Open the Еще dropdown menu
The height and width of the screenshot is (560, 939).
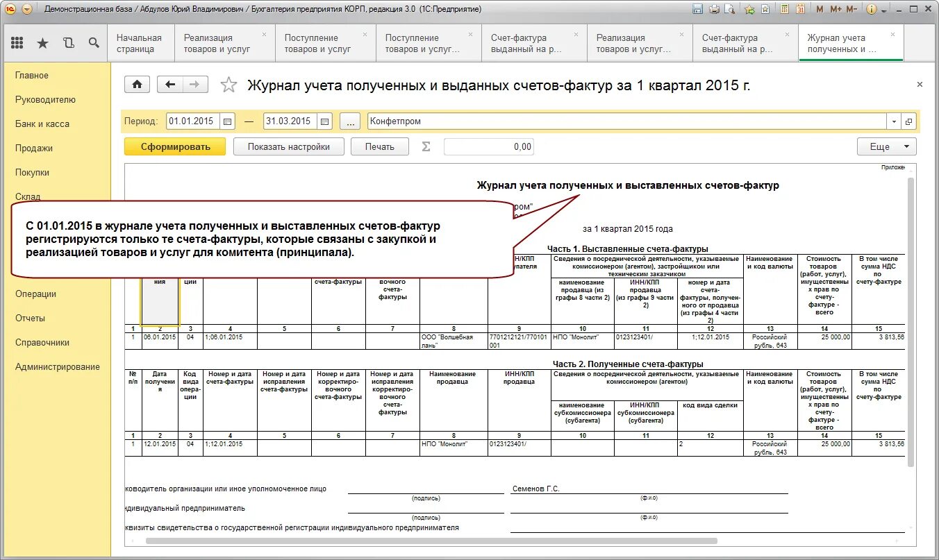click(887, 146)
